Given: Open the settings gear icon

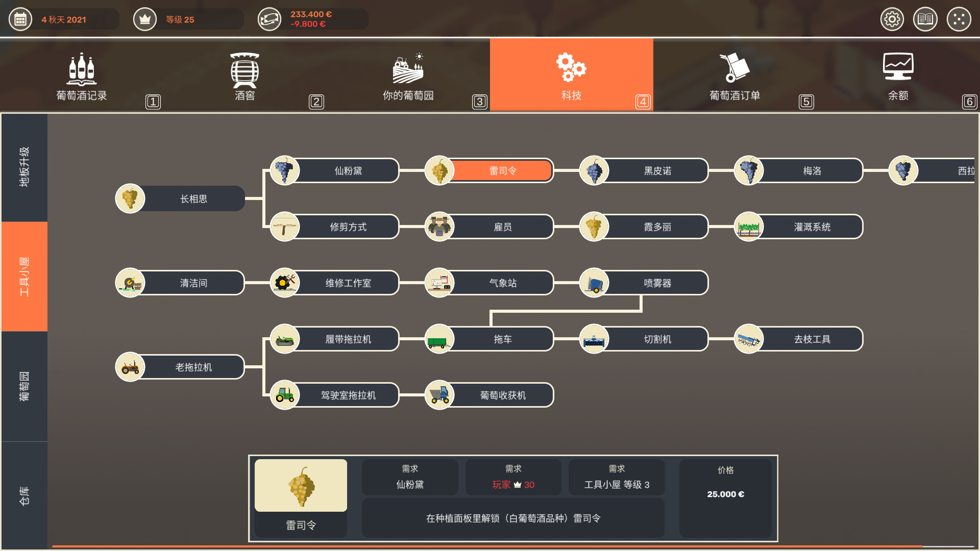Looking at the screenshot, I should pyautogui.click(x=892, y=19).
